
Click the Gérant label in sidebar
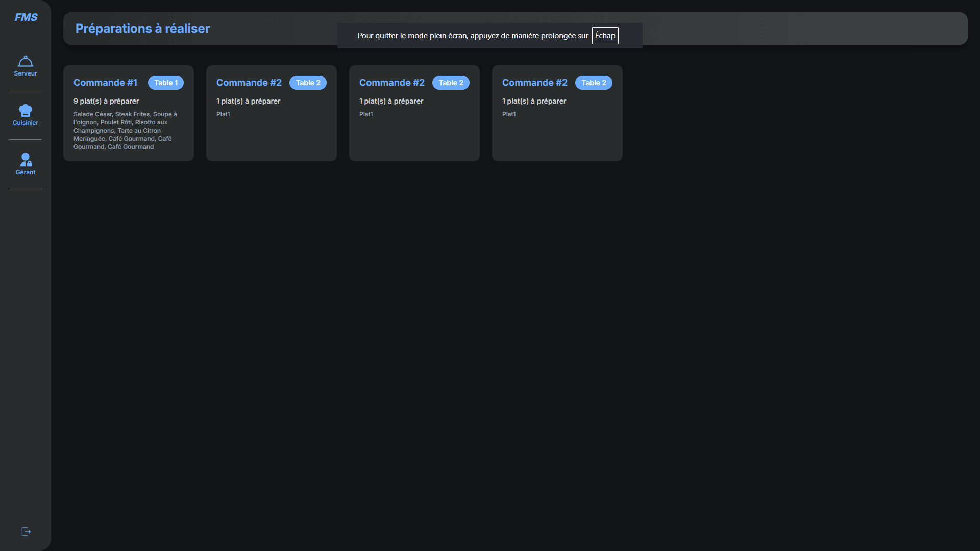(26, 172)
